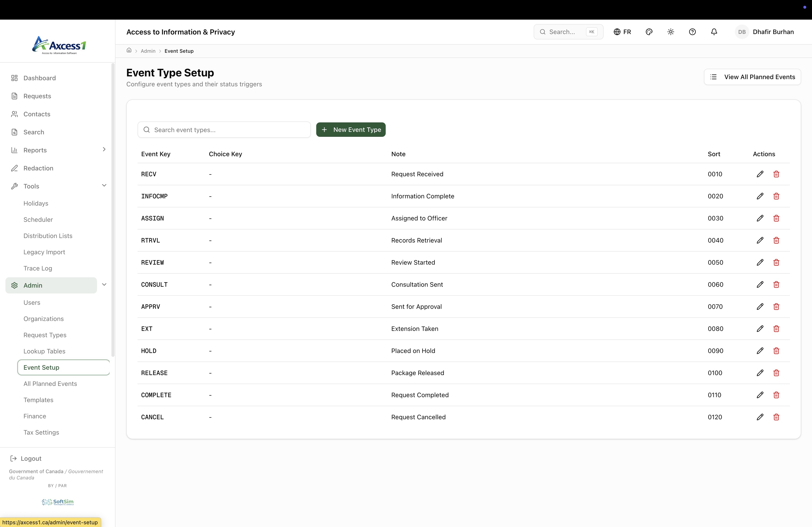Open Lookup Tables in sidebar

44,351
